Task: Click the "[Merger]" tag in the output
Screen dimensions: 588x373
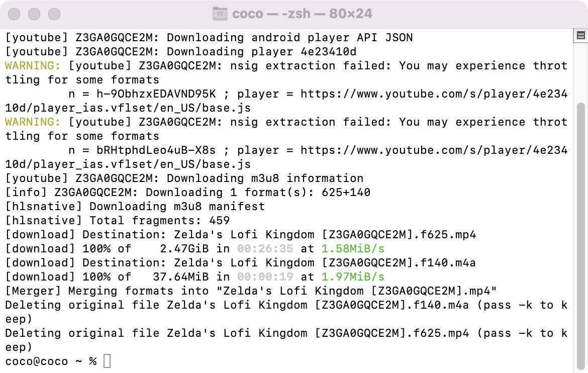Action: 33,291
